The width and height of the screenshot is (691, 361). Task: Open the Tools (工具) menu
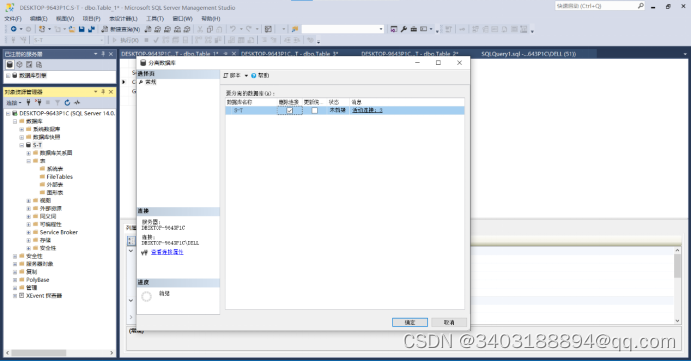tap(155, 19)
